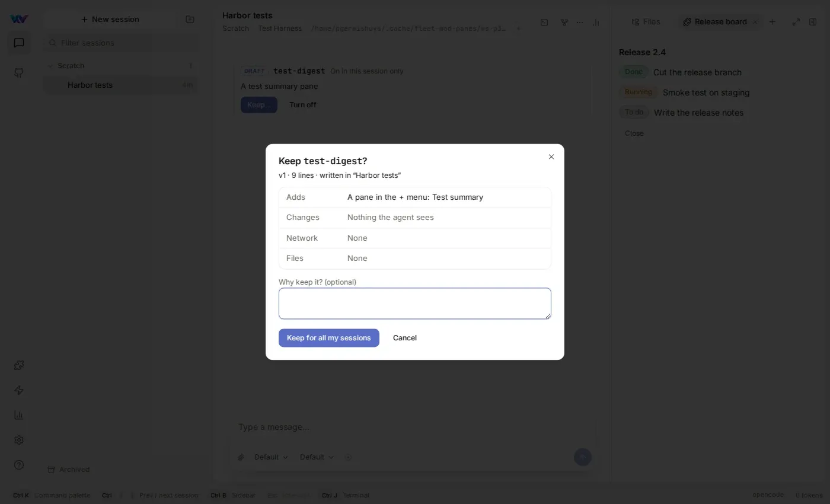Image resolution: width=830 pixels, height=504 pixels.
Task: Click the Type a message input
Action: [413, 427]
